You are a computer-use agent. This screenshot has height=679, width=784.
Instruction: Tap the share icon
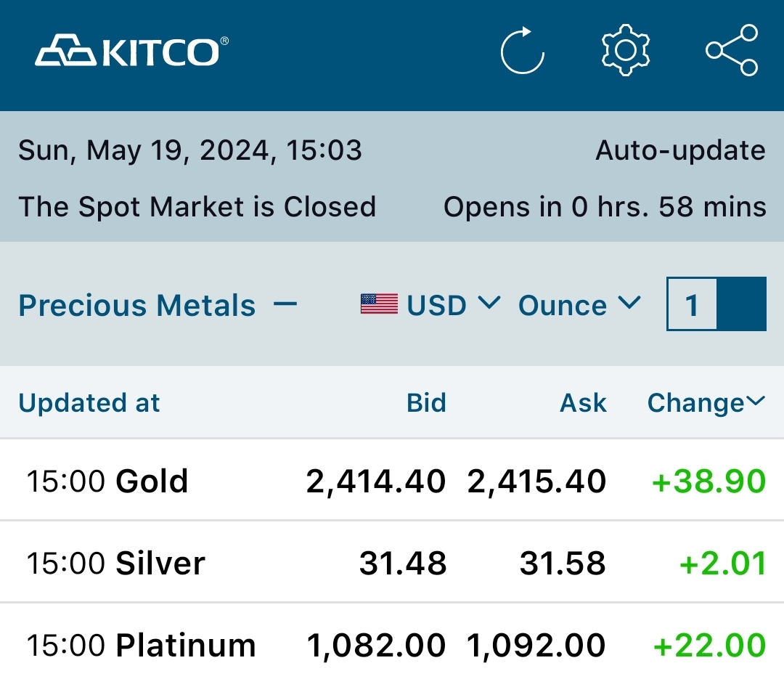click(x=732, y=50)
